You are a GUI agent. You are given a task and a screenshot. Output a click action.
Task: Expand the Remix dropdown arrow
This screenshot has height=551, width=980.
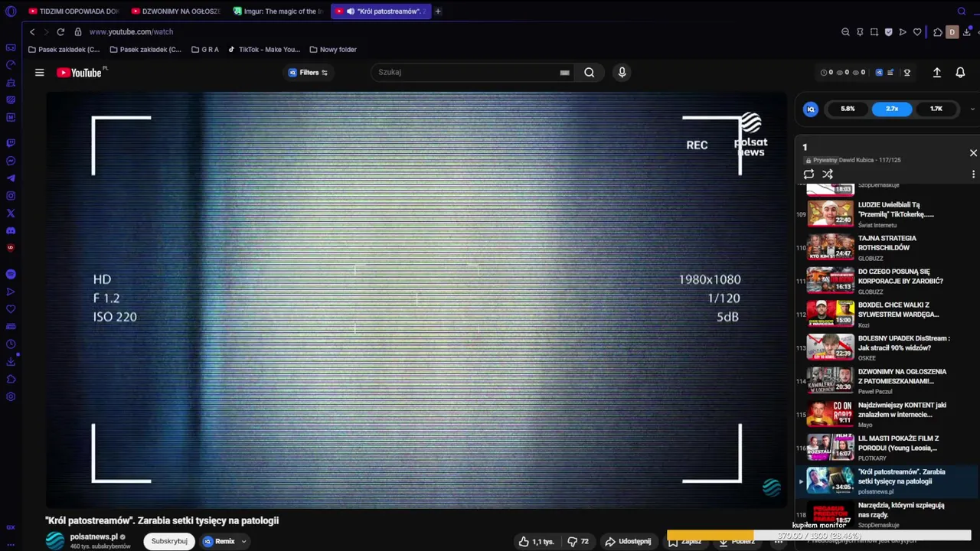click(x=243, y=541)
